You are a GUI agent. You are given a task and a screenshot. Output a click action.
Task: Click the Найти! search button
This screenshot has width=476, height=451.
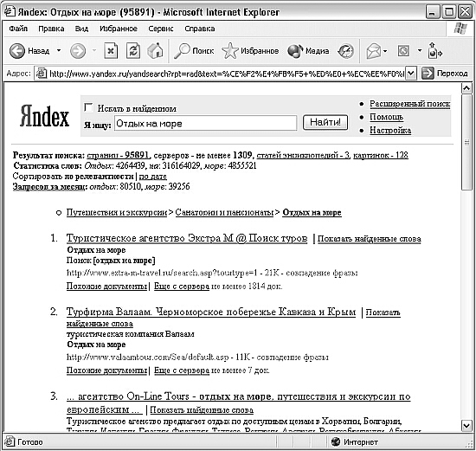[x=325, y=122]
